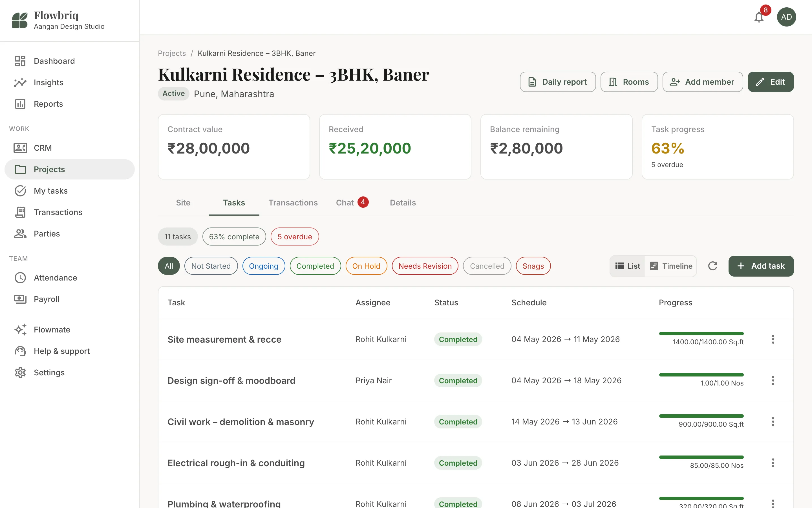812x508 pixels.
Task: Click the Daily report button
Action: point(558,82)
